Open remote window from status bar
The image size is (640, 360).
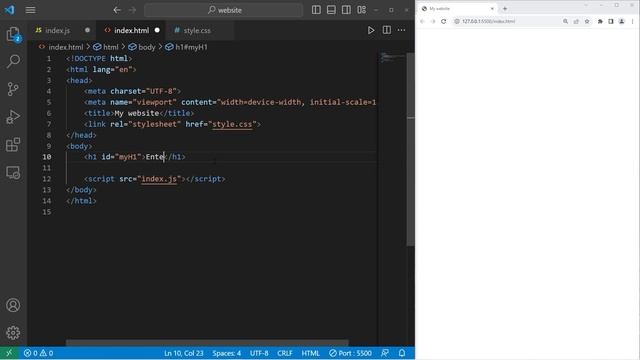coord(9,353)
